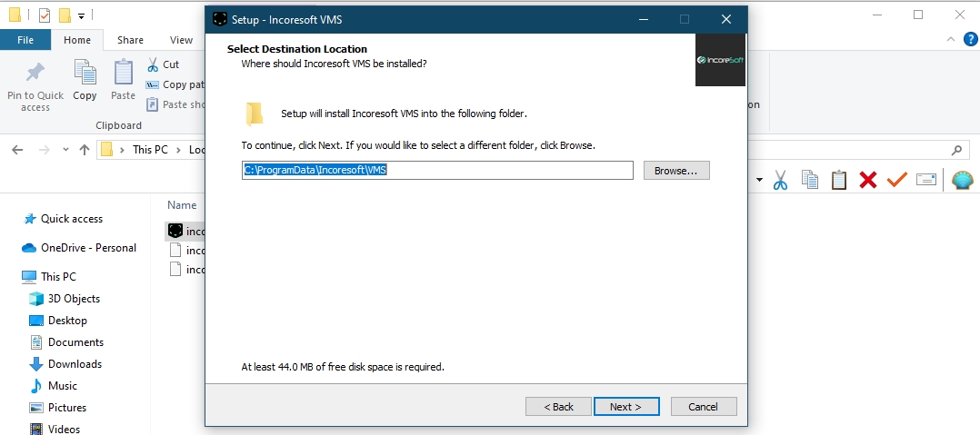Open the Recent locations dropdown arrow
This screenshot has height=435, width=980.
coord(66,150)
